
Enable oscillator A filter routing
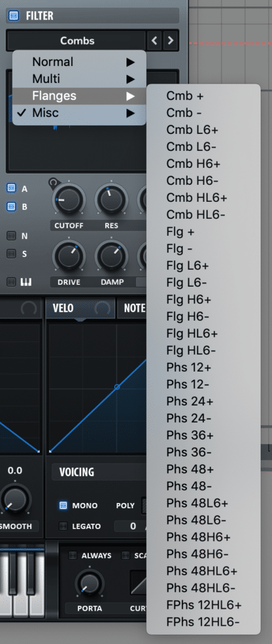point(11,189)
